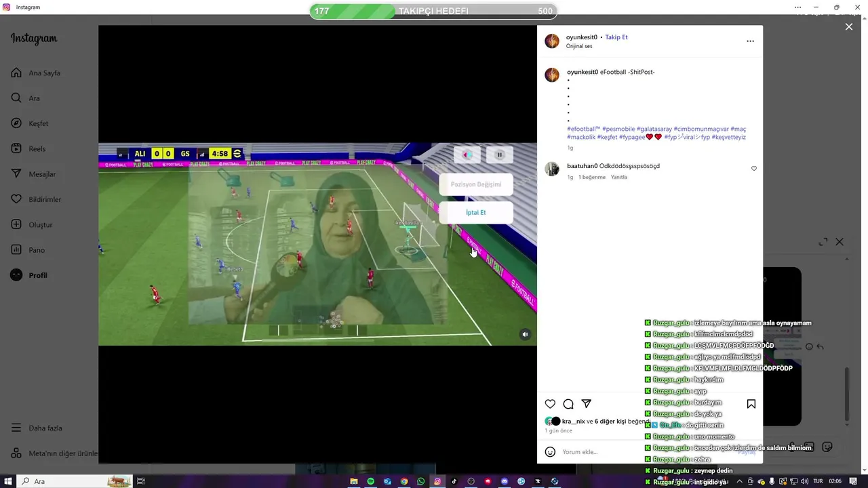Screen dimensions: 868x488
Task: Open Spotify from the taskbar
Action: 371,481
